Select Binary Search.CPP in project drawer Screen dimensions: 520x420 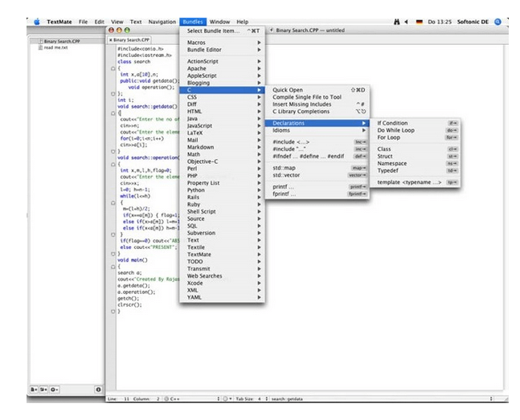62,42
